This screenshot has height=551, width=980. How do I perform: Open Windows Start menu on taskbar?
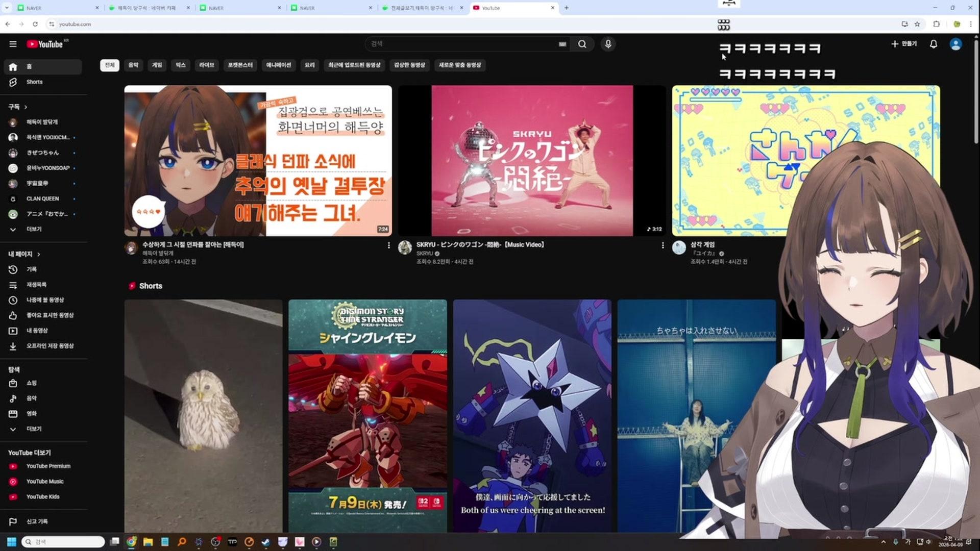11,542
